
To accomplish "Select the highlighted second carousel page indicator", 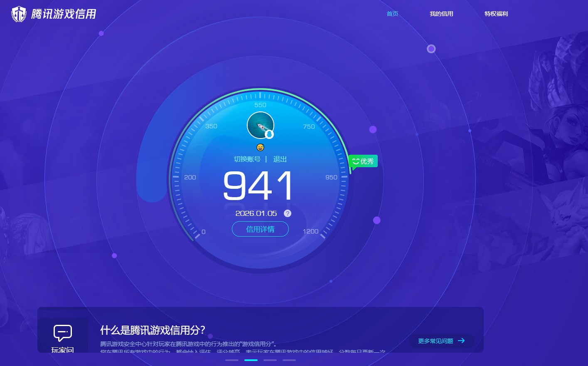I will [251, 360].
